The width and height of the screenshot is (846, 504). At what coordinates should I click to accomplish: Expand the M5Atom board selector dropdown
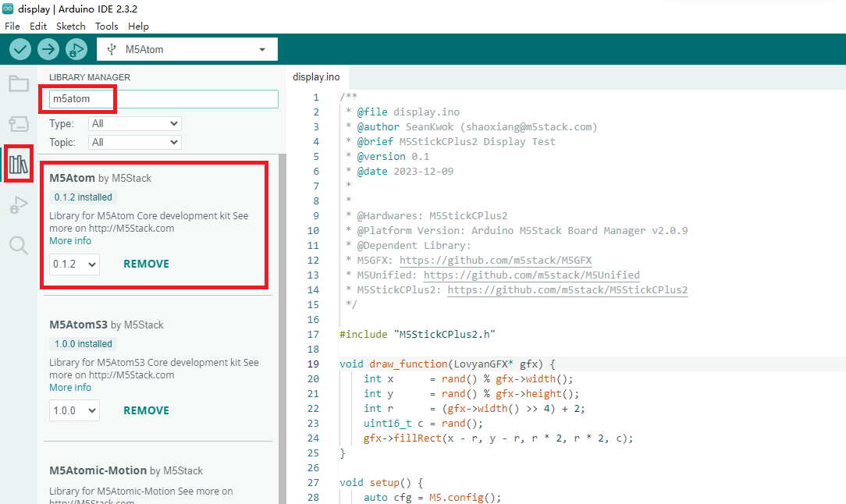tap(187, 49)
